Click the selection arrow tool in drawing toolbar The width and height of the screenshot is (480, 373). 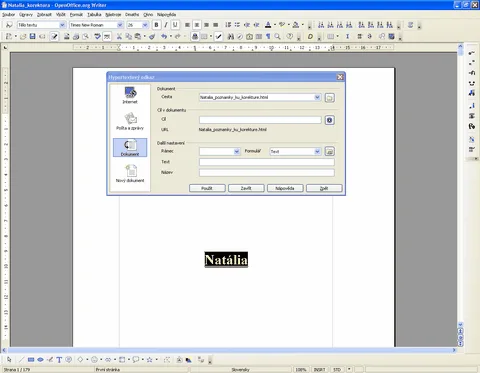9,360
